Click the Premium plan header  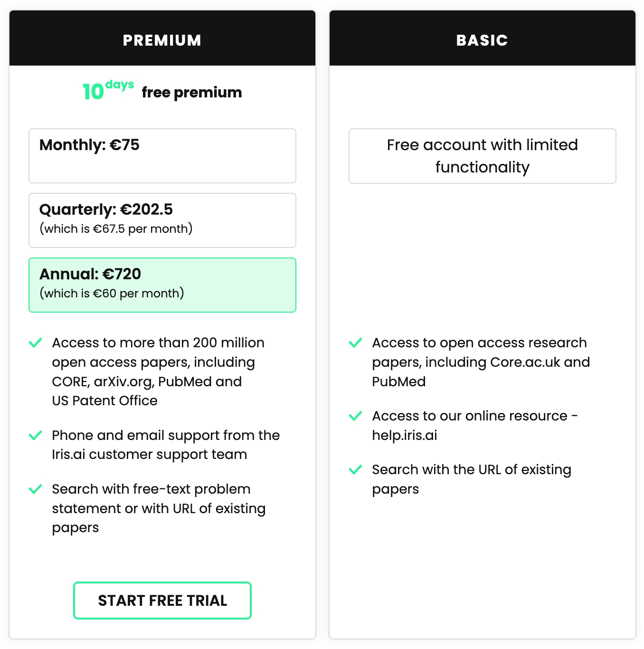162,40
